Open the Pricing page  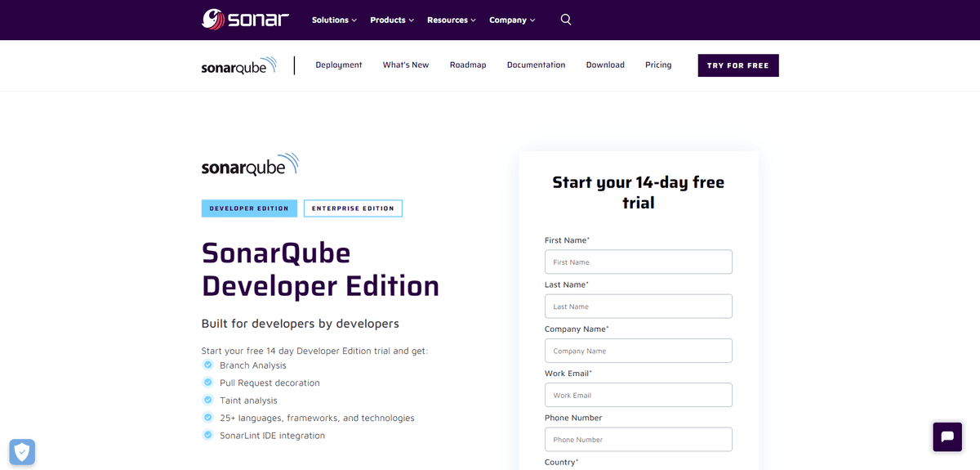658,65
